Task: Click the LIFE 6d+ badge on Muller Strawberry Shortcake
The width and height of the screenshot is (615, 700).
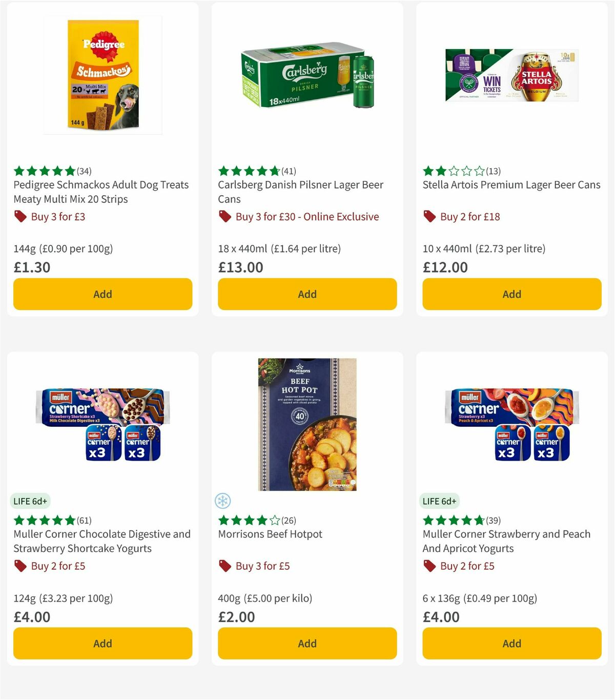Action: (31, 501)
